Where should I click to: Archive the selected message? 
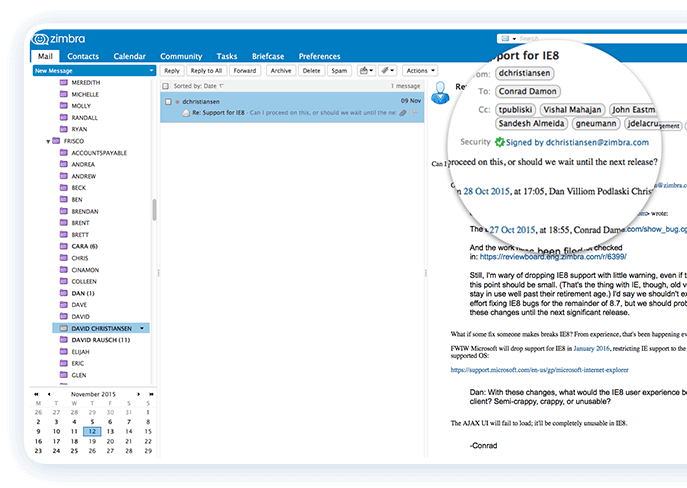281,71
